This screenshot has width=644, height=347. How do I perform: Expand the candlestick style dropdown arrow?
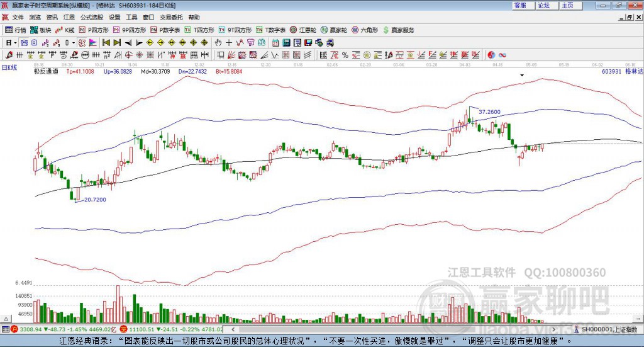tap(74, 43)
